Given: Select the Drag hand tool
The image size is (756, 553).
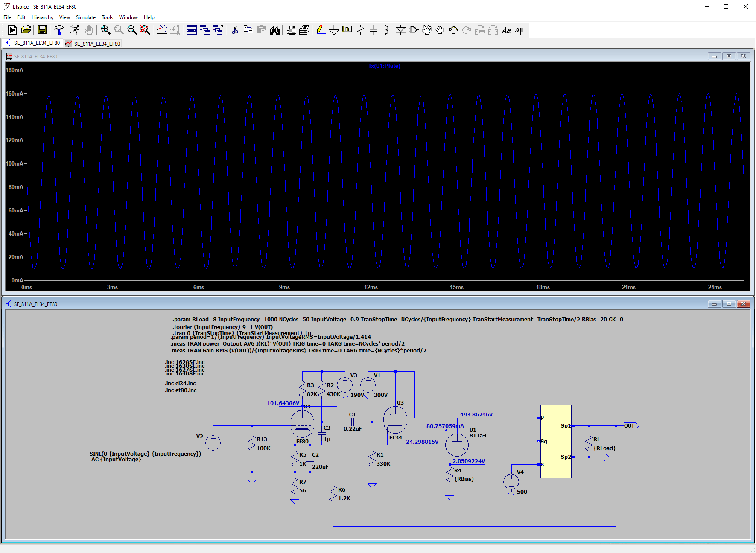Looking at the screenshot, I should [x=440, y=30].
